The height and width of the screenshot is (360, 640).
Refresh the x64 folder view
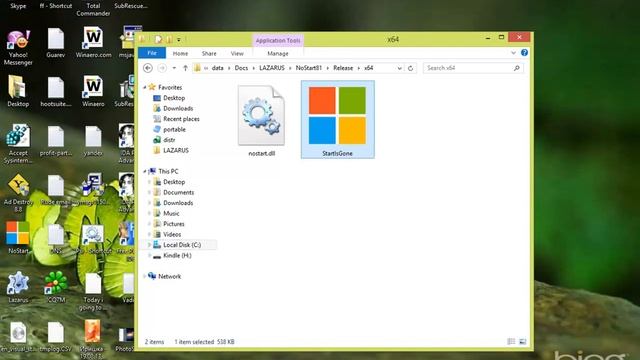coord(411,68)
